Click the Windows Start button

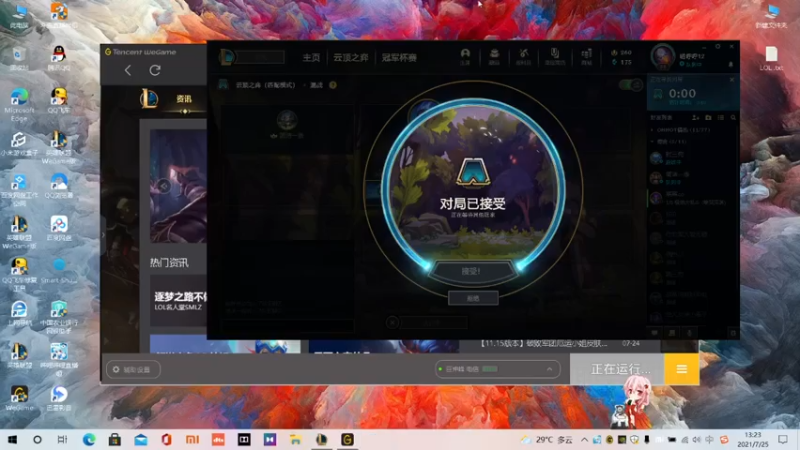point(12,439)
